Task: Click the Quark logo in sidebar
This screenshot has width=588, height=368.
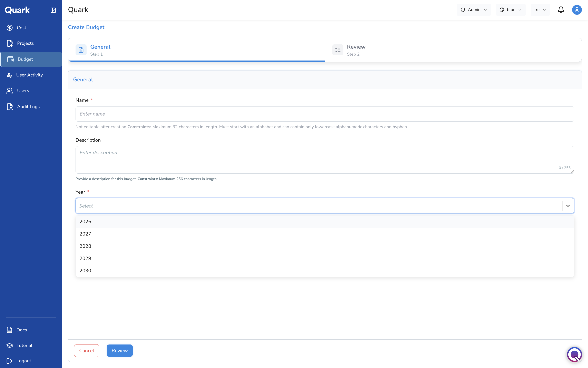Action: click(x=17, y=10)
